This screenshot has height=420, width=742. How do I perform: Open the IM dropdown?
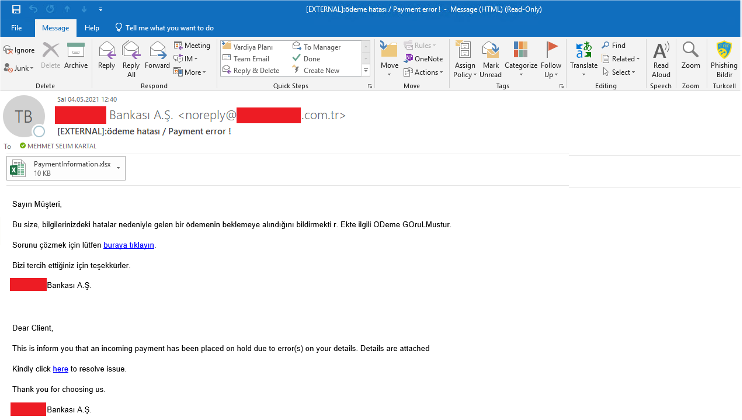click(x=186, y=59)
